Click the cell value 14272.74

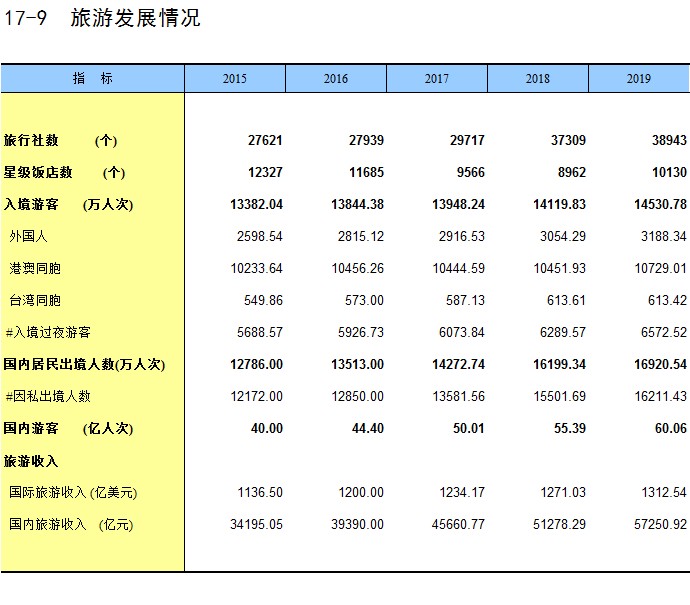[x=458, y=364]
